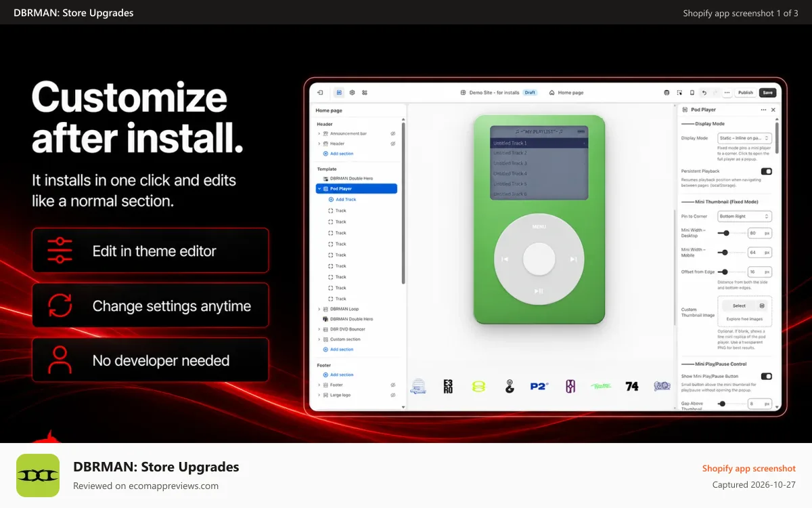
Task: Click the E3RO logo
Action: click(448, 386)
